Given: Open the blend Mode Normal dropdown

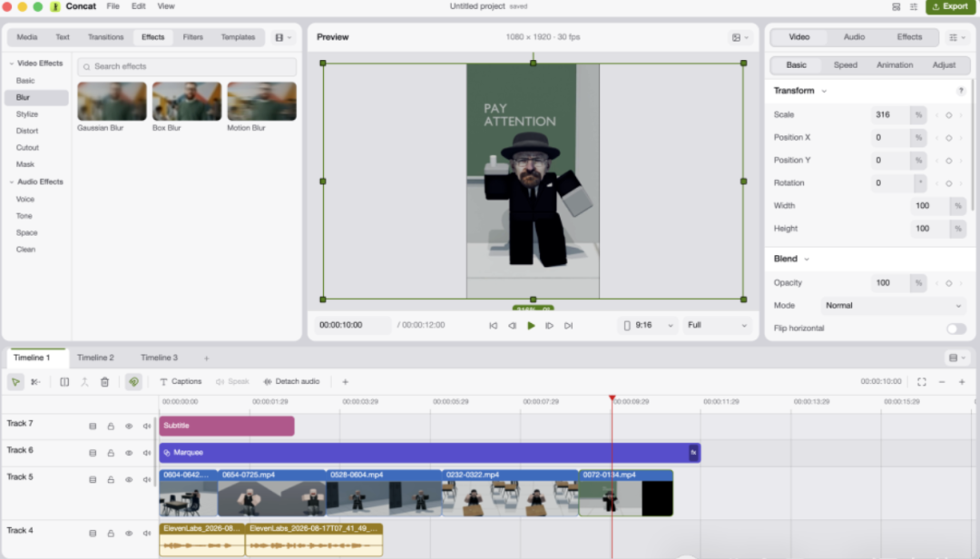Looking at the screenshot, I should tap(893, 306).
